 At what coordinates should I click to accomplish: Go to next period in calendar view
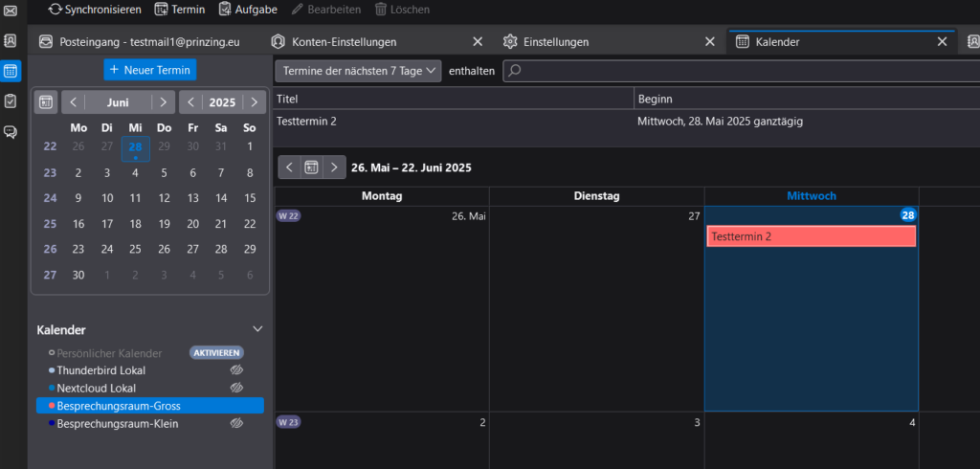[x=334, y=167]
